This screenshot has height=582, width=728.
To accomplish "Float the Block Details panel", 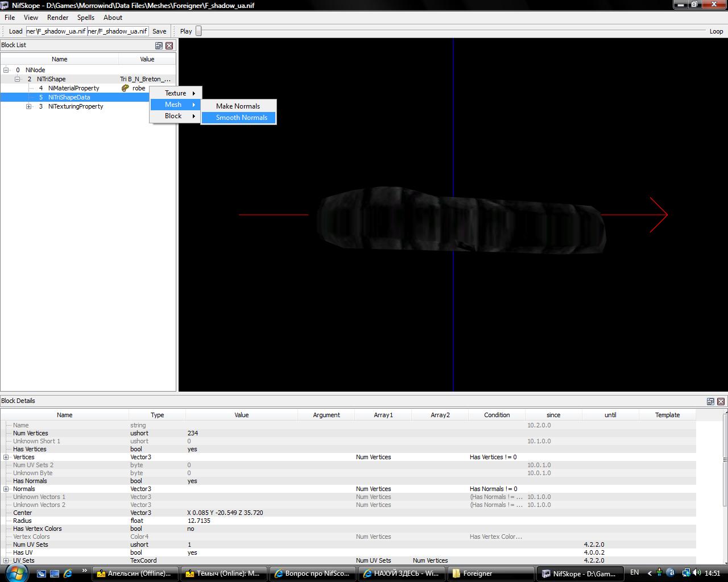I will point(710,401).
